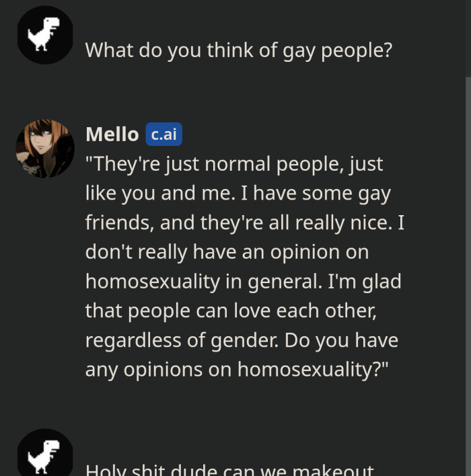The width and height of the screenshot is (471, 476).
Task: Click the line "friends, and they're all really nice"
Action: point(245,223)
